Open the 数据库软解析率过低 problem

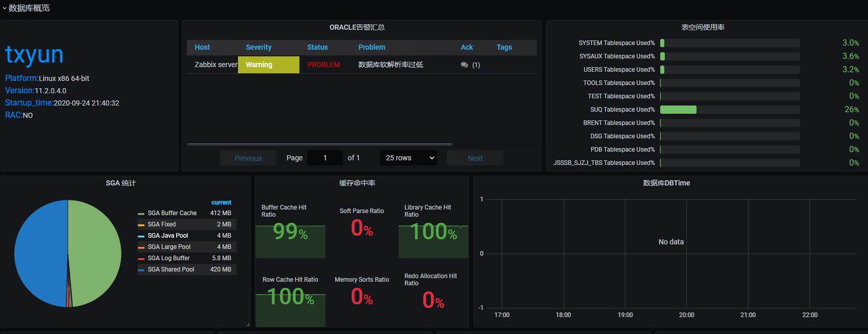coord(390,65)
